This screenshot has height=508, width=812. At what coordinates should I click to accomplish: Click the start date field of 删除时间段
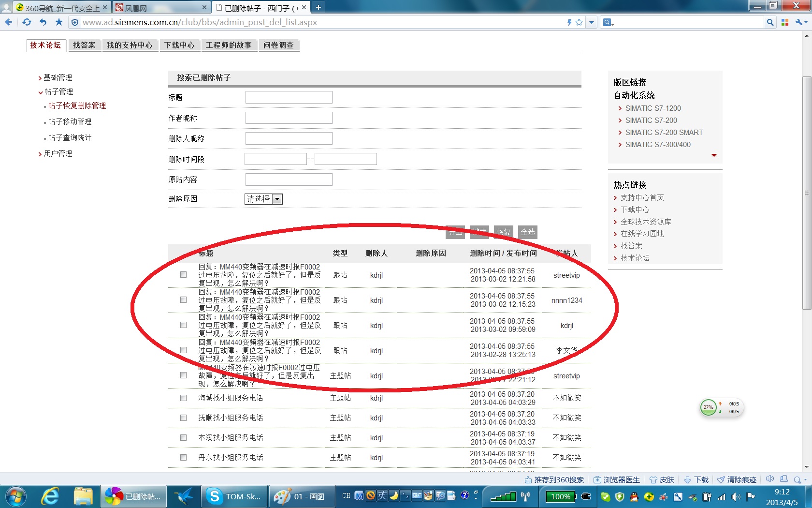(x=275, y=159)
